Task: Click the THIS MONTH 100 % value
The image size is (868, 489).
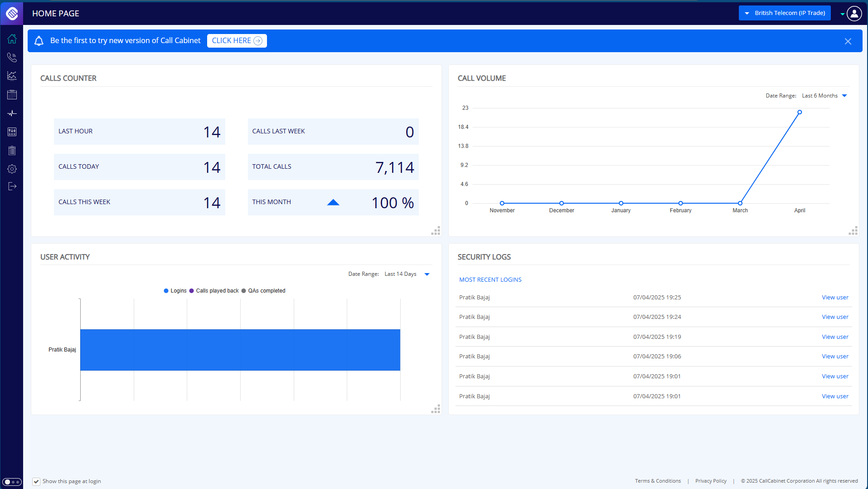Action: (393, 203)
